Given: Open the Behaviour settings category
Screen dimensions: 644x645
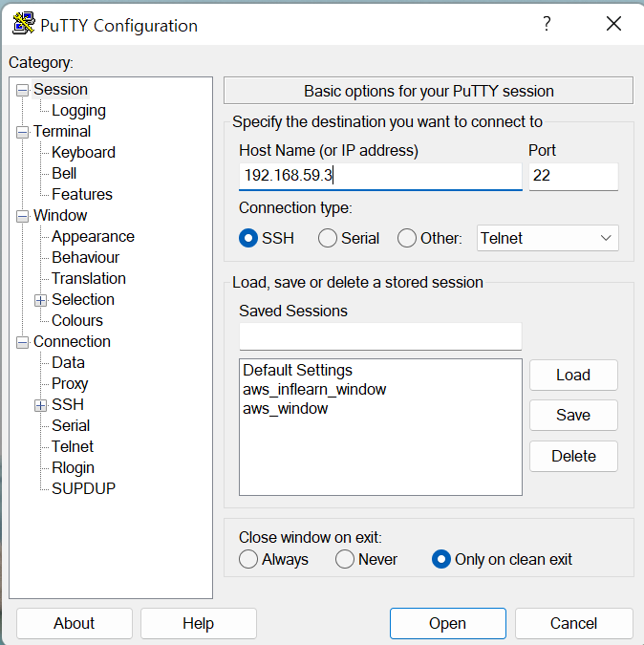Looking at the screenshot, I should pyautogui.click(x=86, y=257).
